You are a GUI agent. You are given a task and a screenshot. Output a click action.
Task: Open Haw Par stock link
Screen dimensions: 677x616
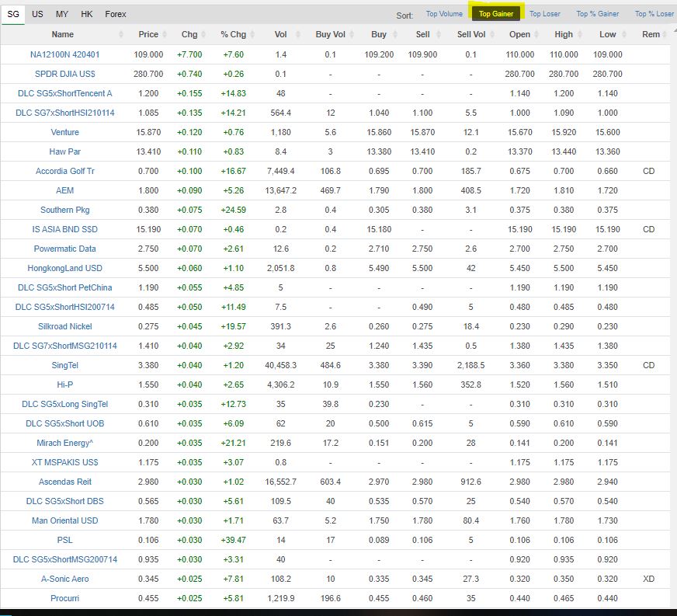point(64,152)
